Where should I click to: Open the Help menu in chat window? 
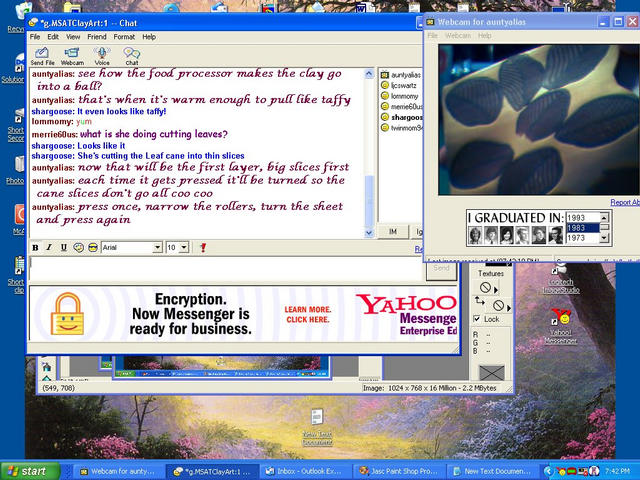149,37
